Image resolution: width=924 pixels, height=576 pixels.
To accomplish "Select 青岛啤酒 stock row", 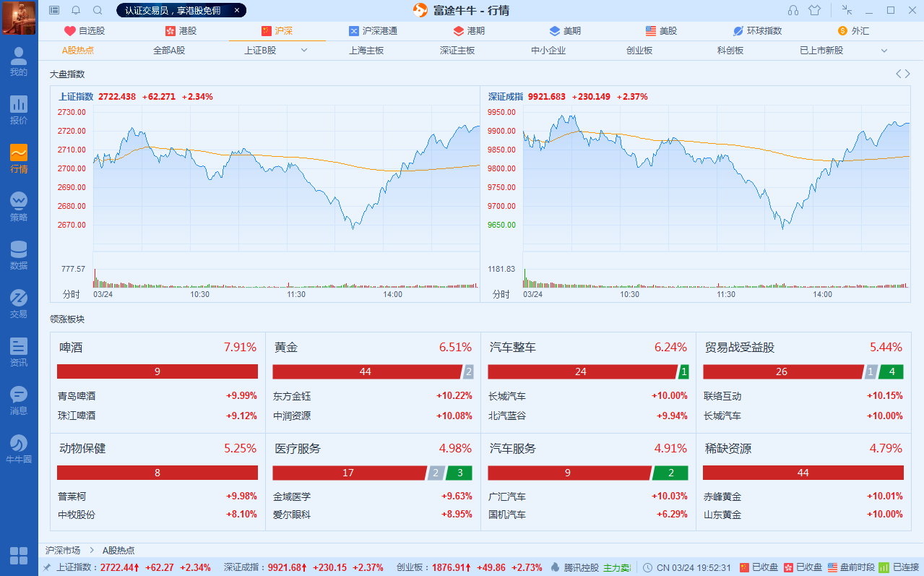I will [157, 396].
